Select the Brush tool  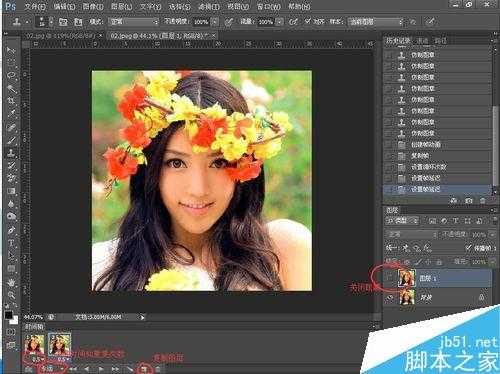11,140
